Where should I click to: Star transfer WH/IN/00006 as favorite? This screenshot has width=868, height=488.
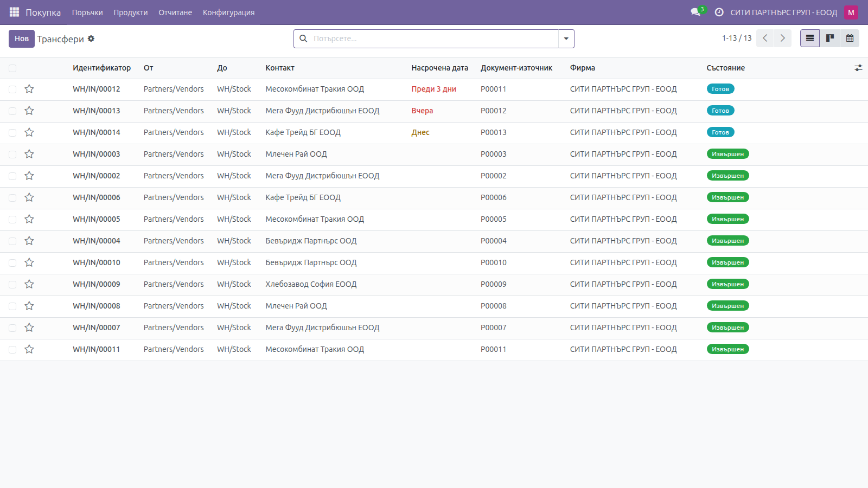29,197
